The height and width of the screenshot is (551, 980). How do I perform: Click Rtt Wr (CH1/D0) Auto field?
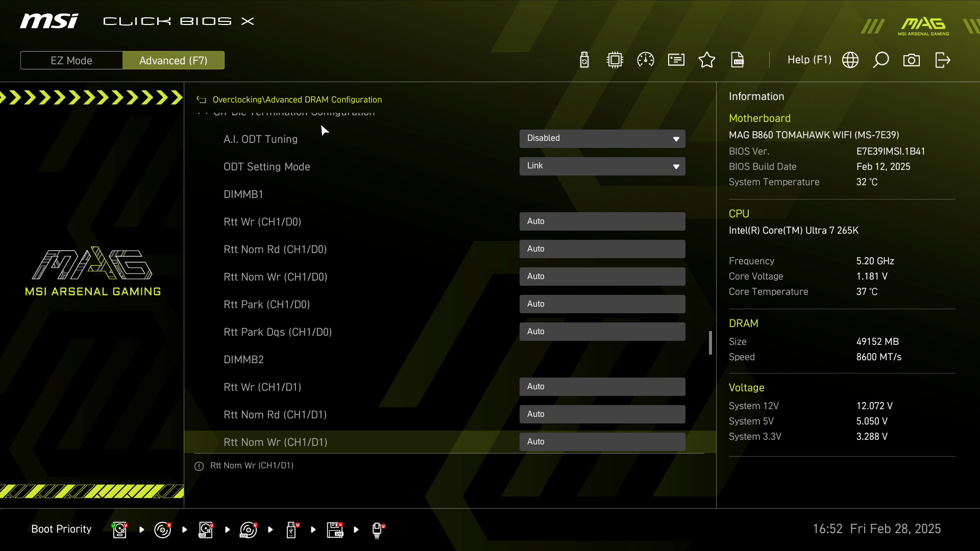(602, 221)
